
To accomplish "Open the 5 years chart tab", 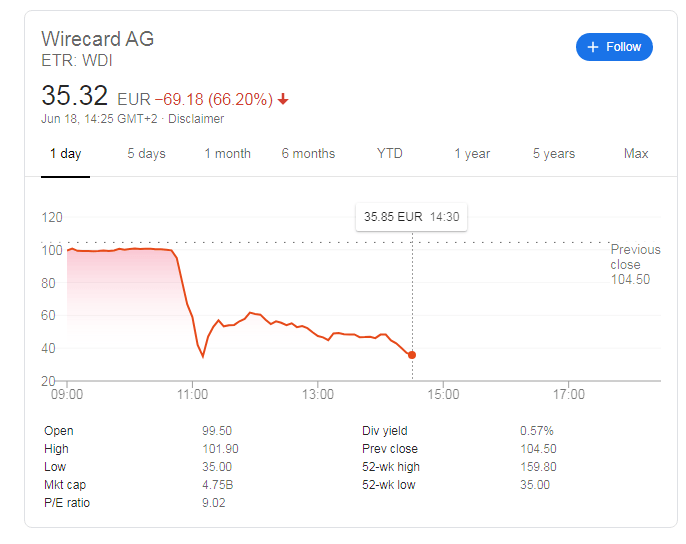I will pos(554,154).
